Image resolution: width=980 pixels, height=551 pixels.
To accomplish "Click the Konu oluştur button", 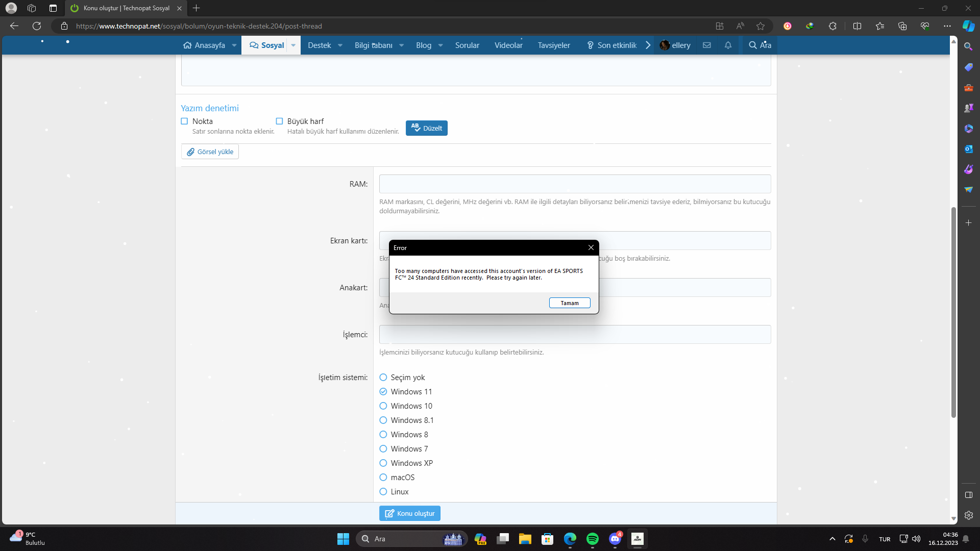I will pyautogui.click(x=410, y=513).
